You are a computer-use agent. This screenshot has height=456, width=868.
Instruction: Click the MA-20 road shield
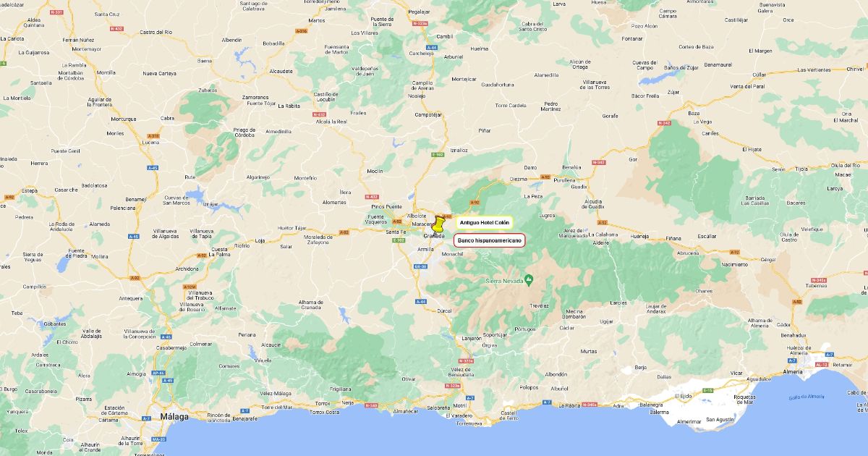[158, 439]
